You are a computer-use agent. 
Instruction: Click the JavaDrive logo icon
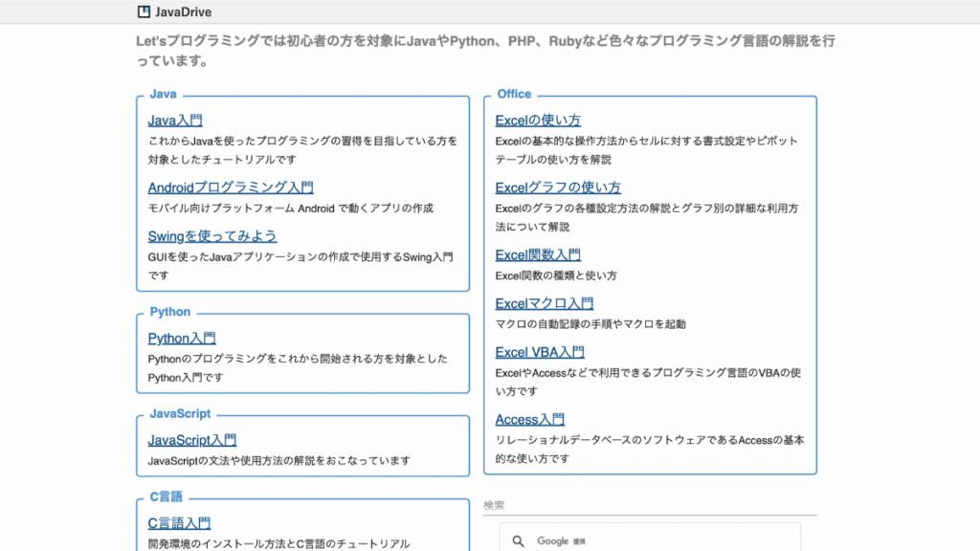pos(143,11)
